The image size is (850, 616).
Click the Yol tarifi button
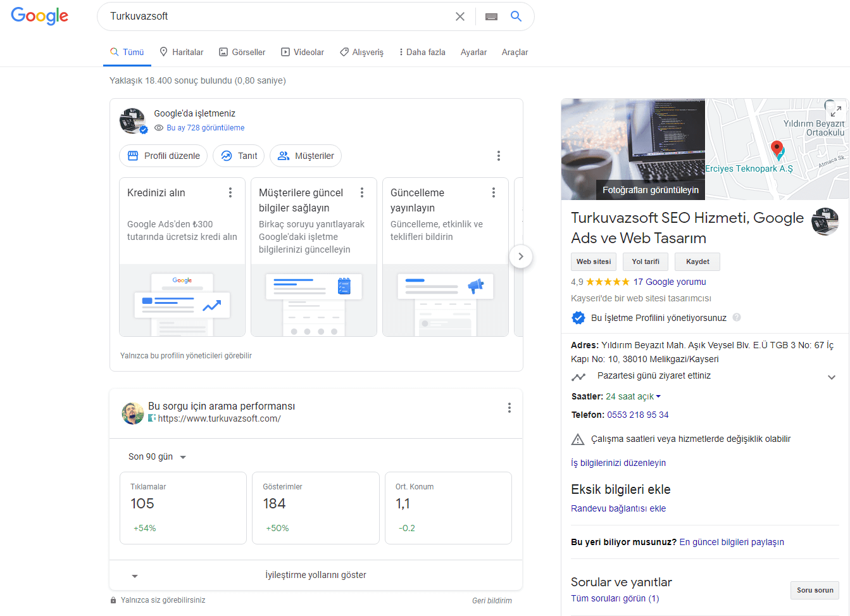646,261
